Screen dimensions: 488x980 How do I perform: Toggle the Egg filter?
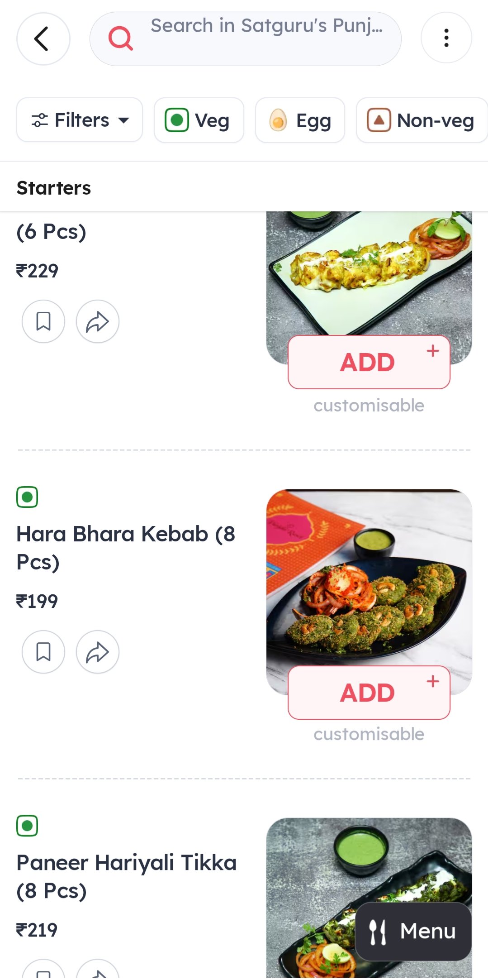(300, 120)
